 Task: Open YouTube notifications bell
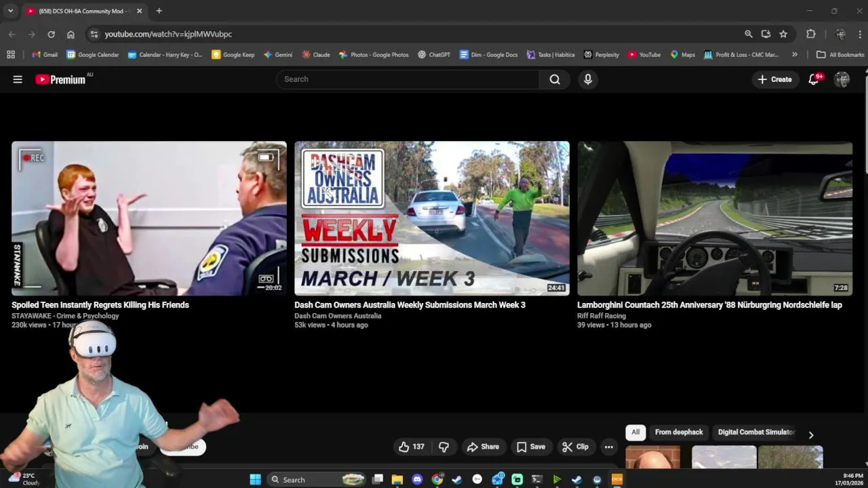click(814, 79)
